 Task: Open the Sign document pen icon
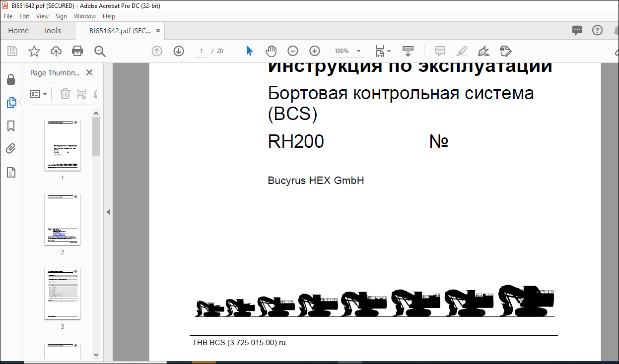[x=483, y=51]
